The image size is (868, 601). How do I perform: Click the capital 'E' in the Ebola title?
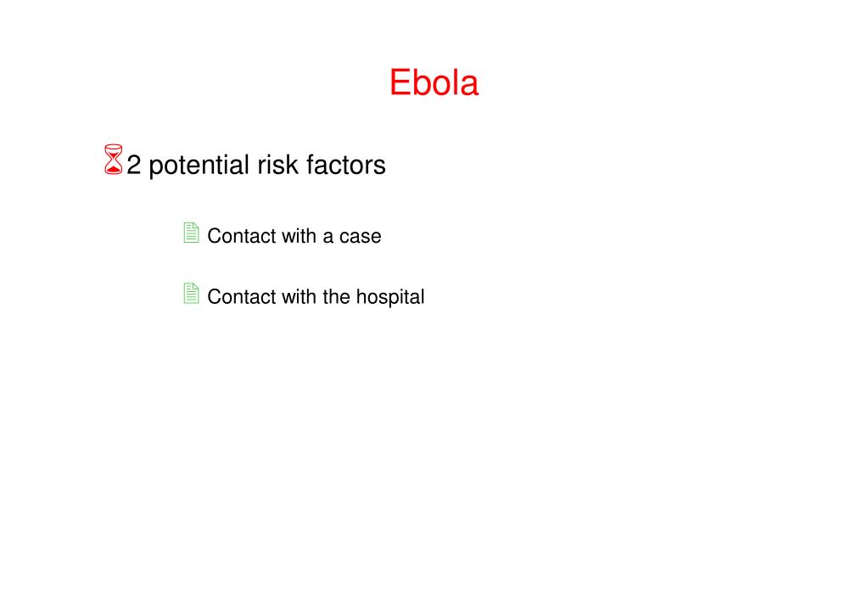[400, 82]
